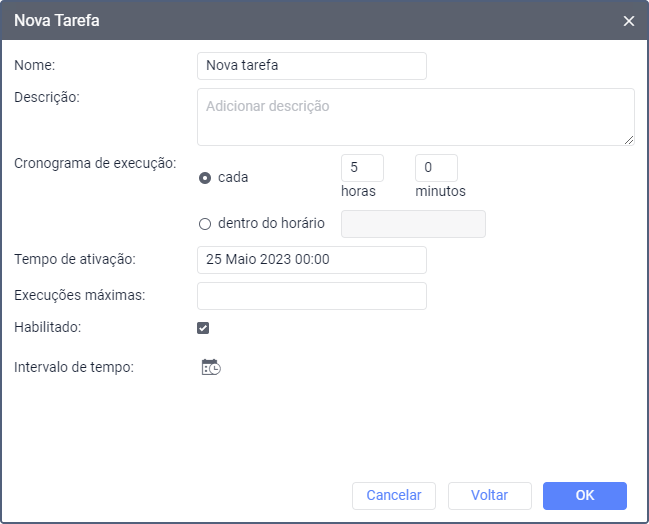Click the 'Intervalo de tempo:' label
The height and width of the screenshot is (524, 649).
[x=74, y=367]
